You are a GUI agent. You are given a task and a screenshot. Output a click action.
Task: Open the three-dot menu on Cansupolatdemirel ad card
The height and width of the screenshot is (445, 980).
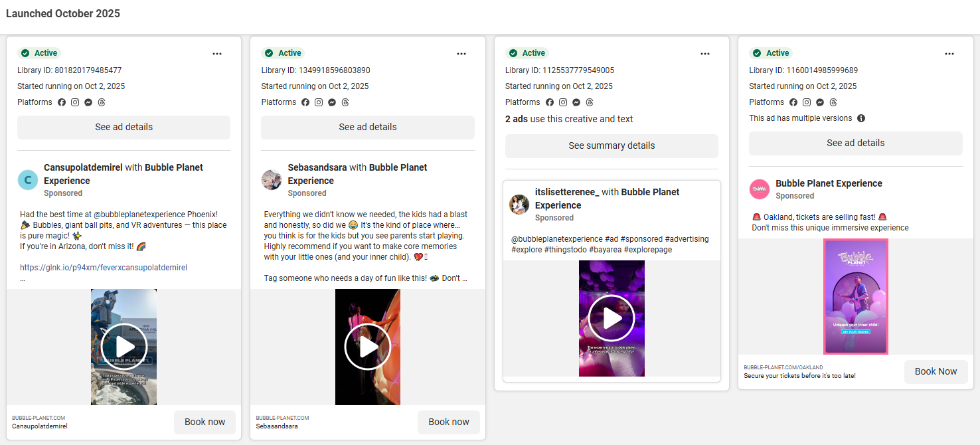[217, 54]
